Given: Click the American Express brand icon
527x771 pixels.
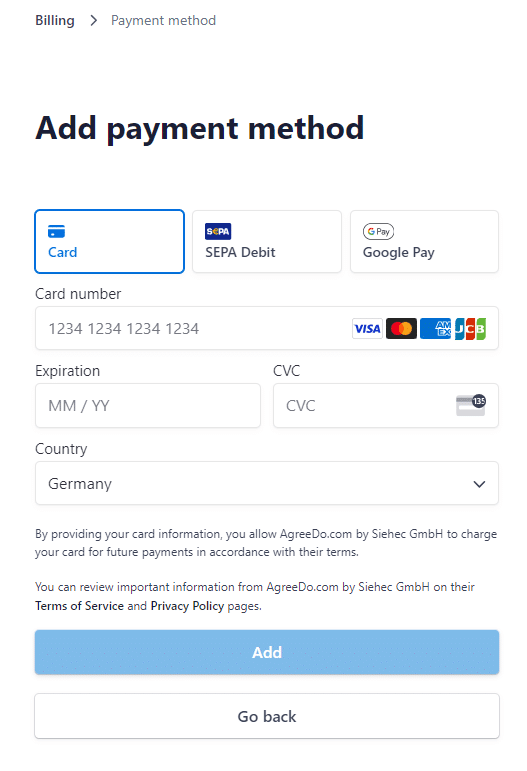Looking at the screenshot, I should [436, 328].
